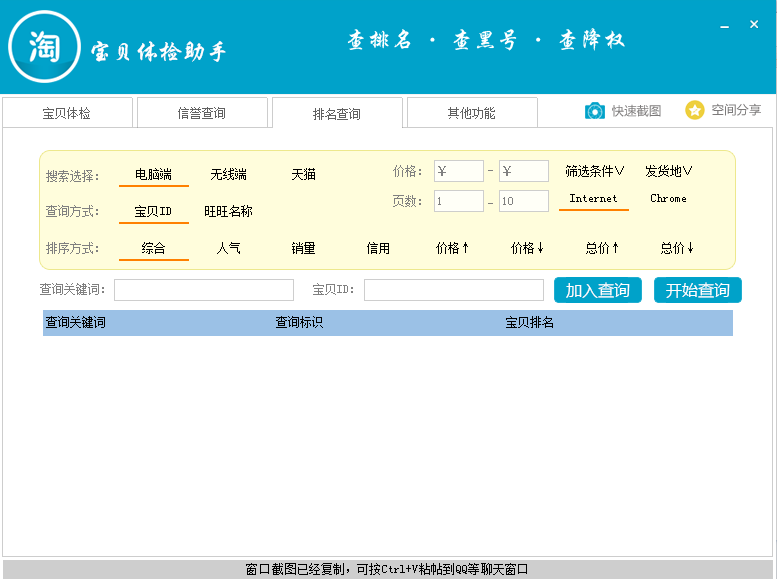
Task: Select the Chrome browser option
Action: point(668,199)
